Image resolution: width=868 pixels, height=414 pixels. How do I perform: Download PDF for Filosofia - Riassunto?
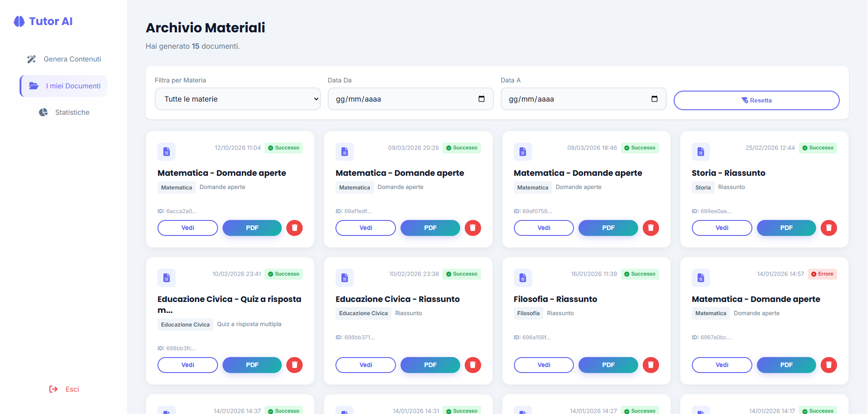[x=608, y=365]
